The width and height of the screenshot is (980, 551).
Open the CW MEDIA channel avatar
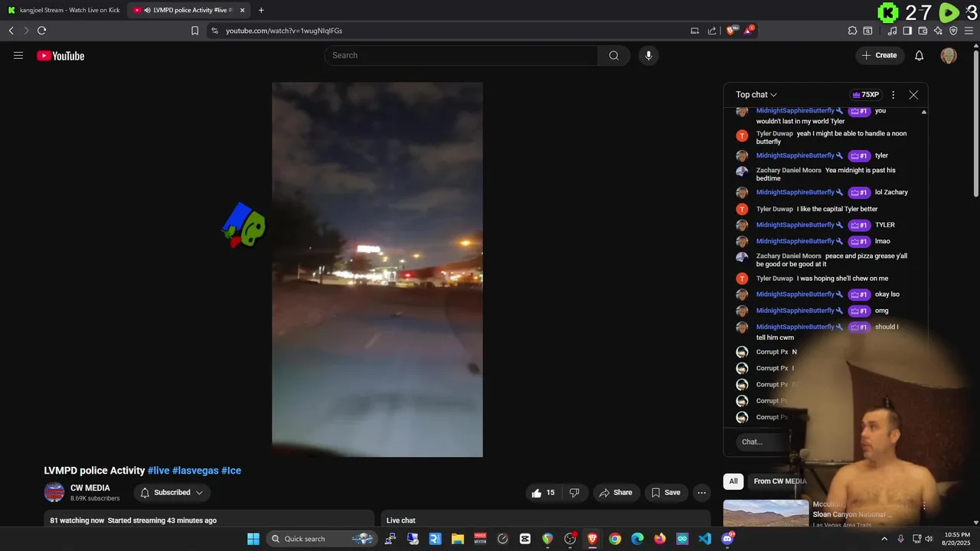(54, 493)
